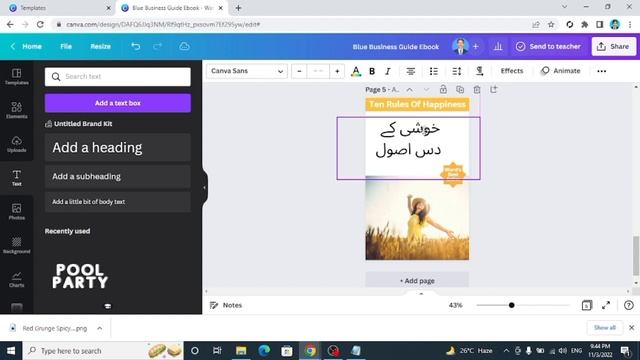Click the Redo arrow

point(158,47)
